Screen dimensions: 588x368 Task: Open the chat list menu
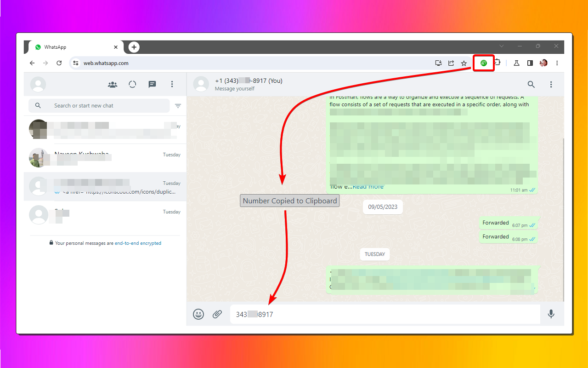click(172, 84)
